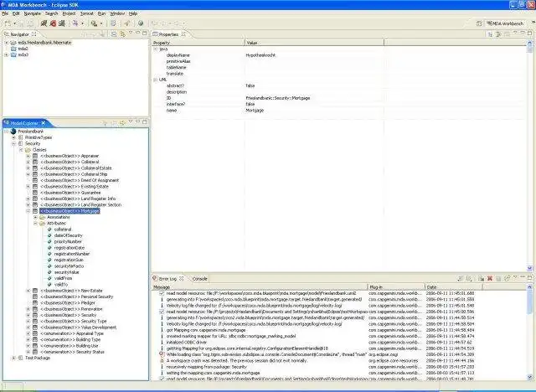Open the dropdown arrow next to New icon
Viewport: 536px width, 392px height.
(15, 23)
